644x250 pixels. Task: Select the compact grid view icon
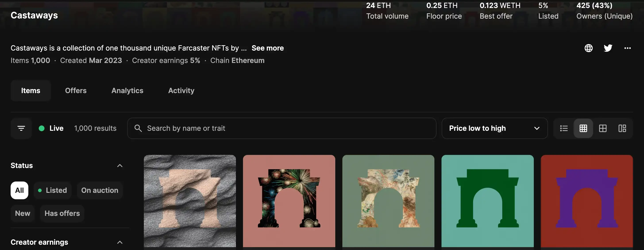pos(583,128)
